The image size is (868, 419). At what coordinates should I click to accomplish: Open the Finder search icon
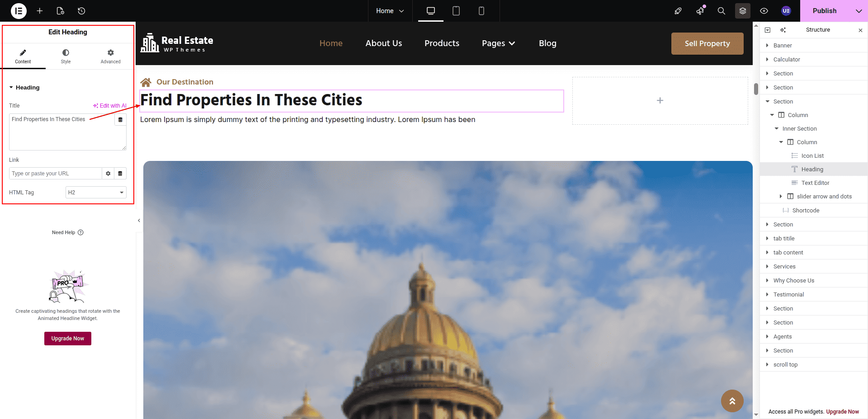tap(722, 11)
